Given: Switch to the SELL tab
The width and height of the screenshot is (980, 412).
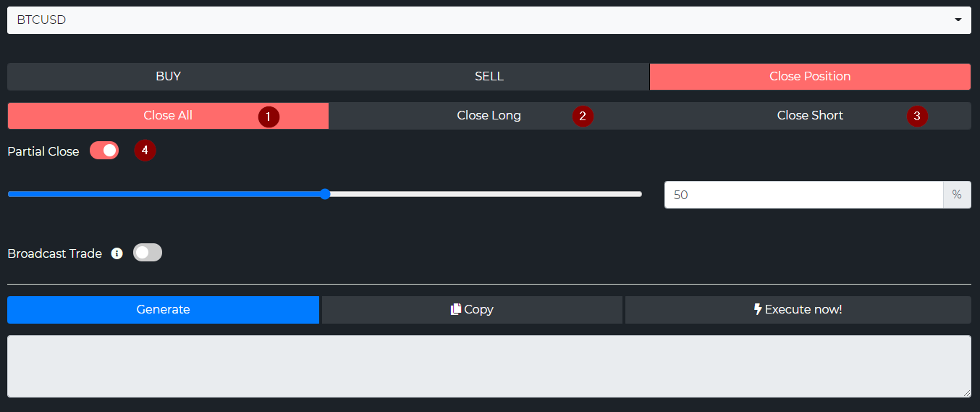Looking at the screenshot, I should [489, 77].
